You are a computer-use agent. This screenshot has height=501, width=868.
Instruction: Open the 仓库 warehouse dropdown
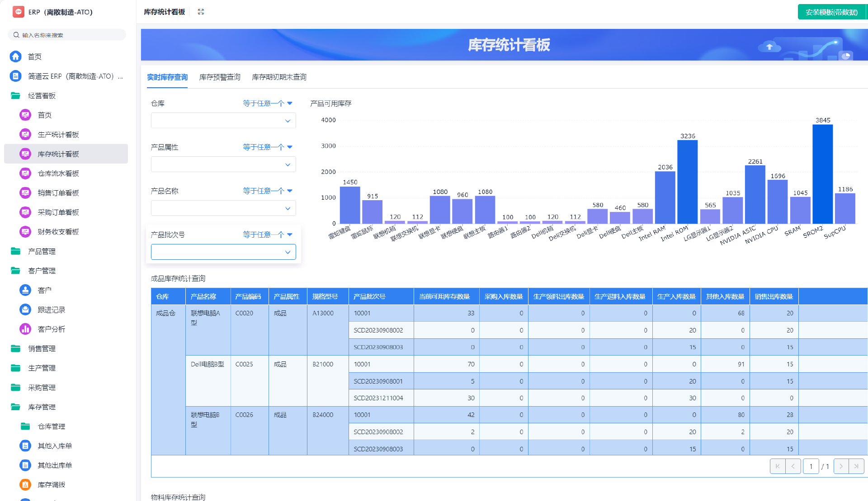tap(223, 120)
